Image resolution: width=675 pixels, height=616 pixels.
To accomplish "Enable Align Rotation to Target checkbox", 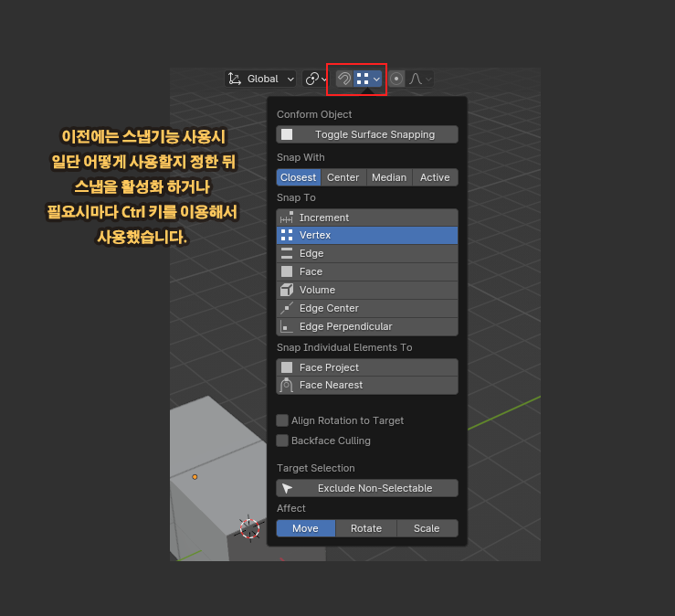I will click(282, 420).
